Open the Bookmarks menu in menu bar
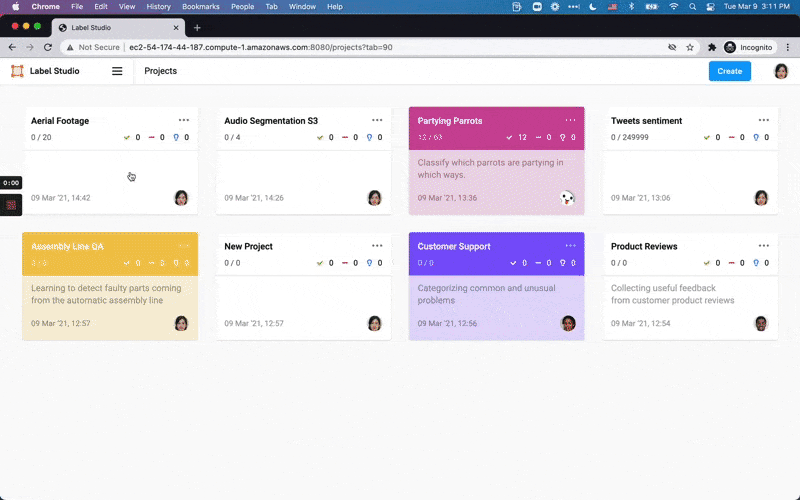800x500 pixels. pos(200,6)
